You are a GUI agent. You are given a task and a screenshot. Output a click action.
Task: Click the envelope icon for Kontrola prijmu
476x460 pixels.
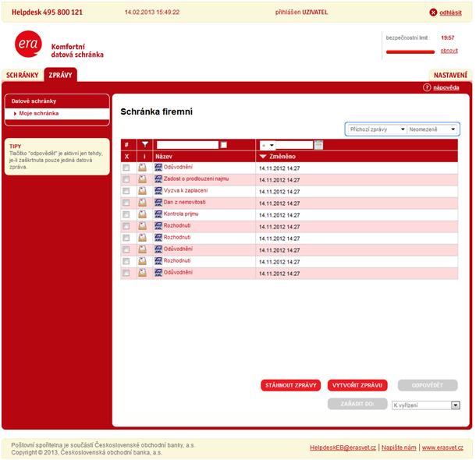(x=143, y=214)
